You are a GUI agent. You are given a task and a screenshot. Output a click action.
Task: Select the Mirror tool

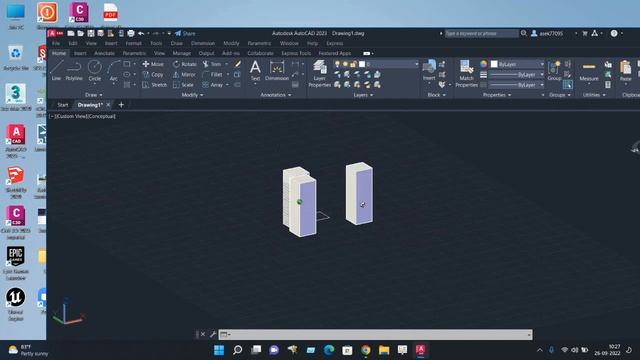[x=184, y=75]
